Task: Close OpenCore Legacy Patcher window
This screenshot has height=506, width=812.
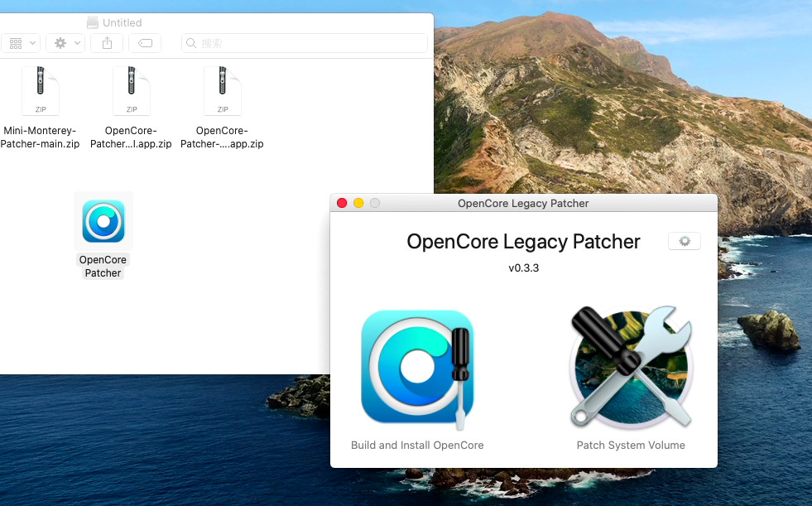Action: click(342, 203)
